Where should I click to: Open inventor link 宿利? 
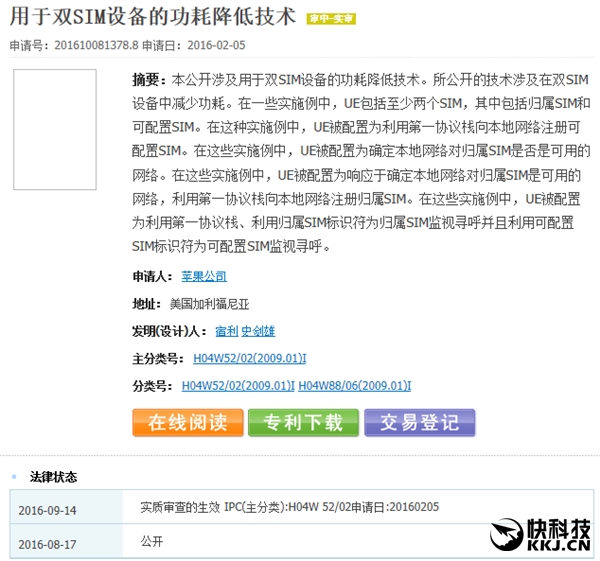click(226, 331)
